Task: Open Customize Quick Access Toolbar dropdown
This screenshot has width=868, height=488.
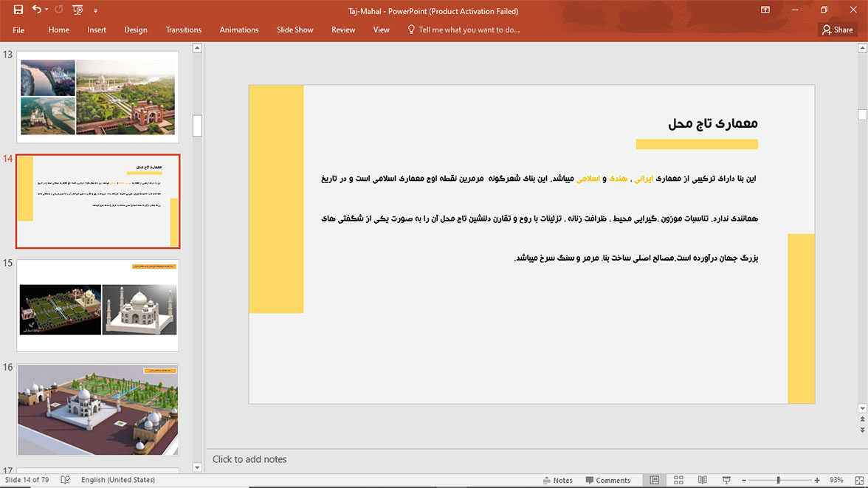Action: [95, 11]
